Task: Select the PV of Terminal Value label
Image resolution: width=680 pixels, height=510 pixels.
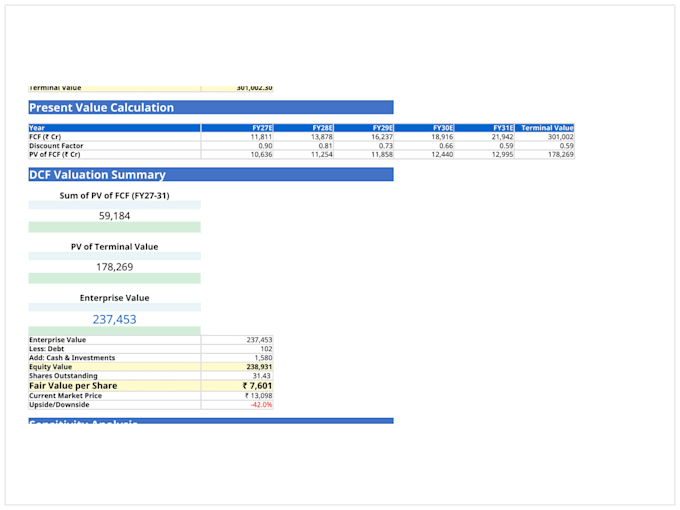Action: pyautogui.click(x=114, y=247)
